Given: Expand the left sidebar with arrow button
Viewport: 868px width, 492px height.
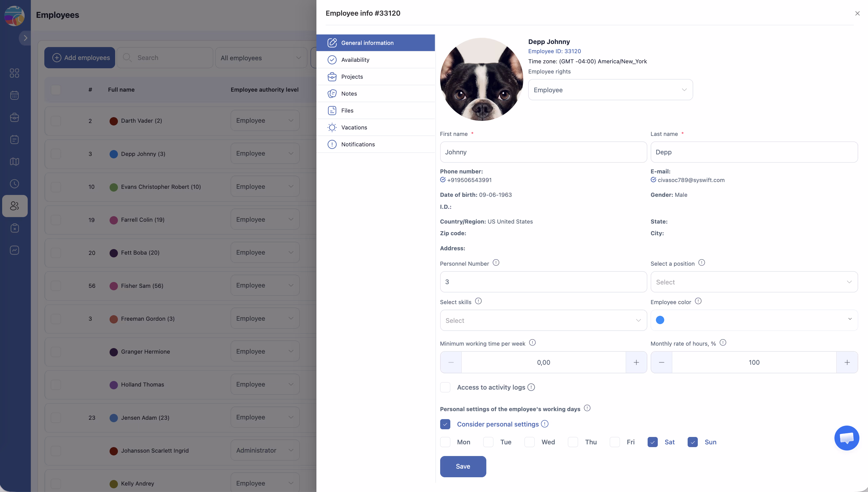Looking at the screenshot, I should point(25,38).
